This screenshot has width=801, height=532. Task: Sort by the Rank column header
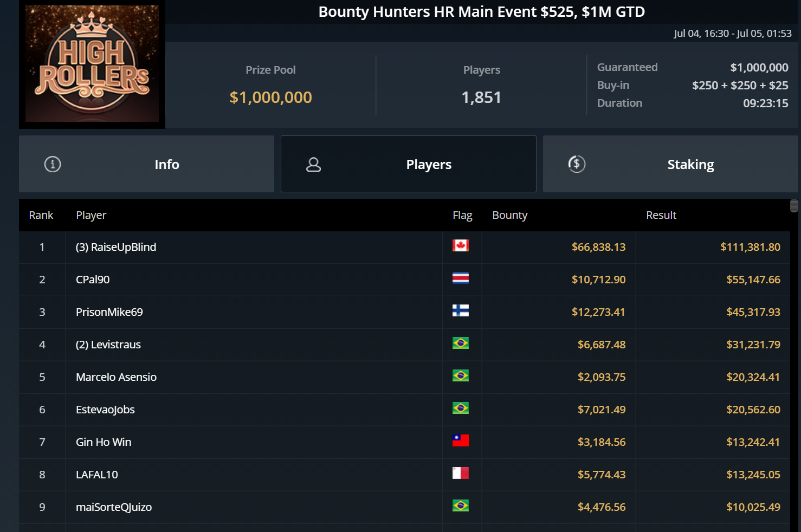(41, 215)
